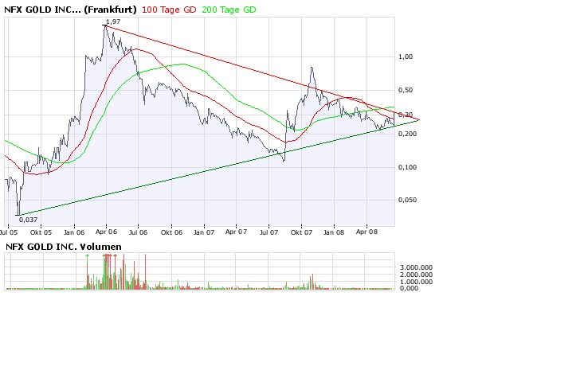The image size is (588, 378).
Task: Pick the Okt 07 time axis label
Action: coord(302,233)
